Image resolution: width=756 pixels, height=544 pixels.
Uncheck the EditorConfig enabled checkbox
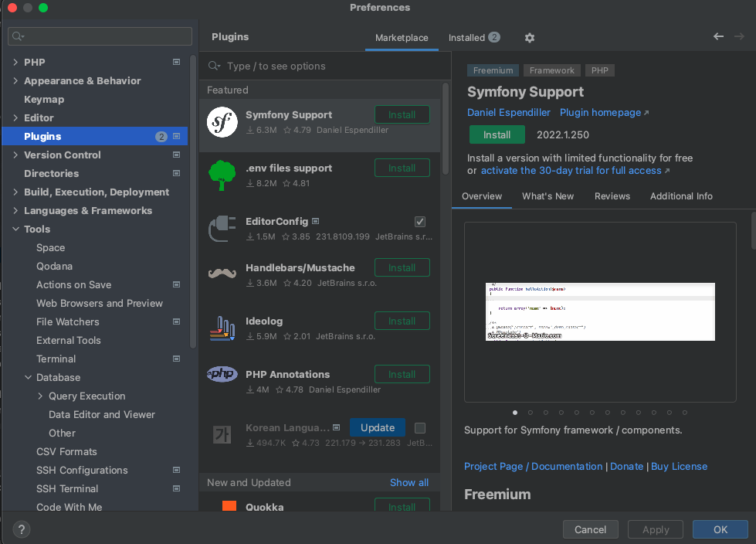point(420,221)
